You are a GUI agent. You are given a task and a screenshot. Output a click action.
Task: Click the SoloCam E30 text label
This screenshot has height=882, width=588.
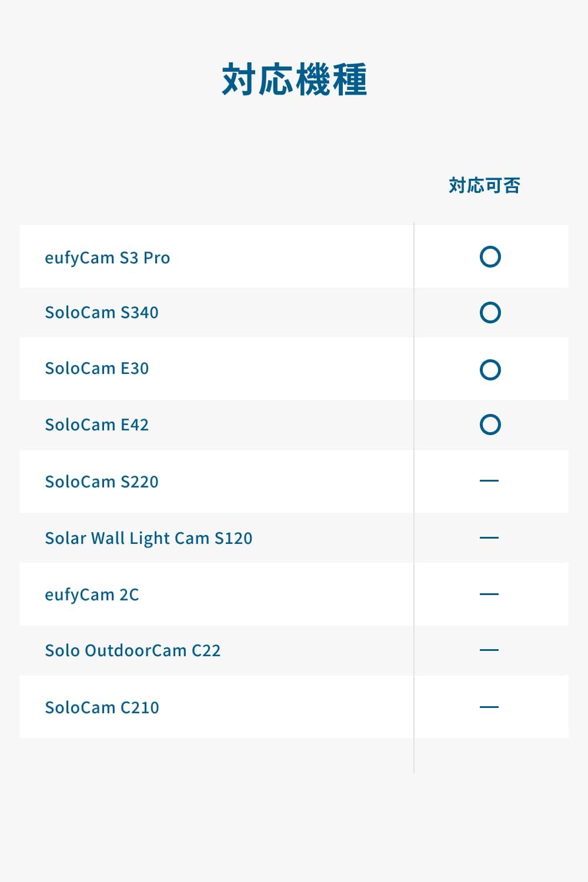pos(97,369)
